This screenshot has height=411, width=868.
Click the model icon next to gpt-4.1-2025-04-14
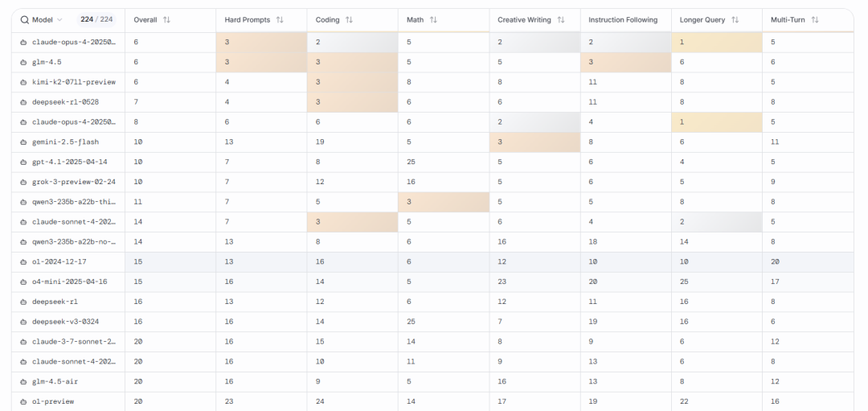click(24, 162)
